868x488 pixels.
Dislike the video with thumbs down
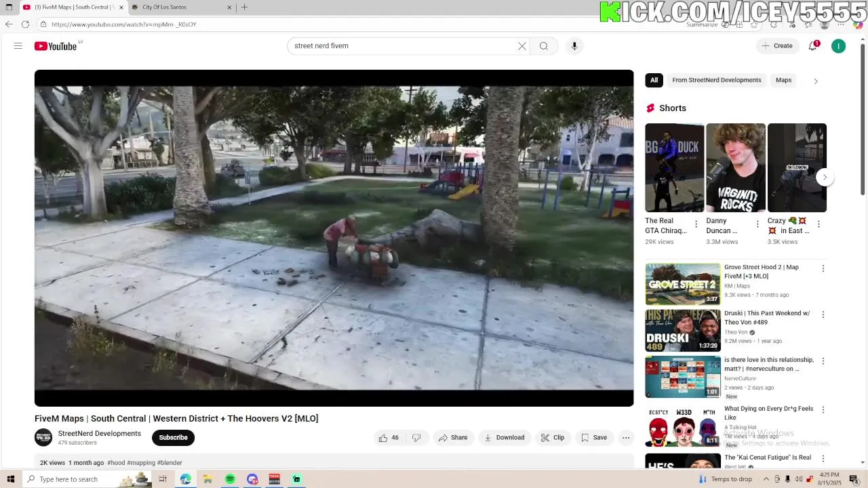tap(416, 438)
